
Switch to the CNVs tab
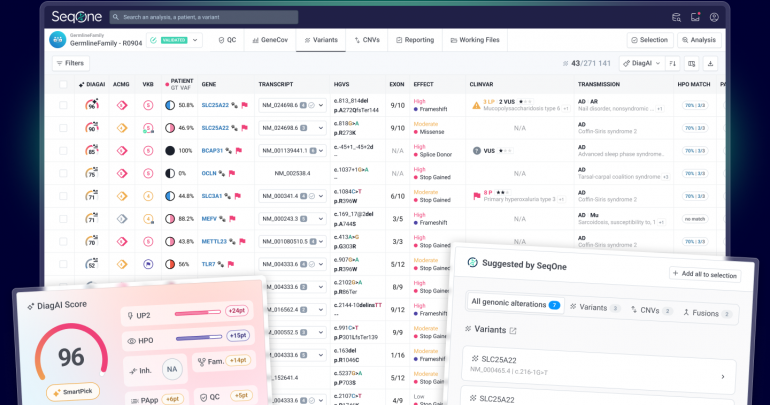367,40
